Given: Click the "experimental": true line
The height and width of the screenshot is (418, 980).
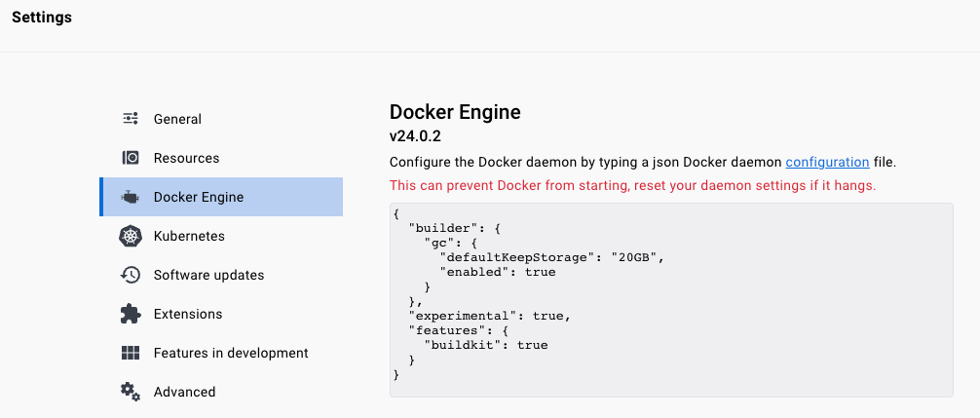Looking at the screenshot, I should (x=490, y=316).
